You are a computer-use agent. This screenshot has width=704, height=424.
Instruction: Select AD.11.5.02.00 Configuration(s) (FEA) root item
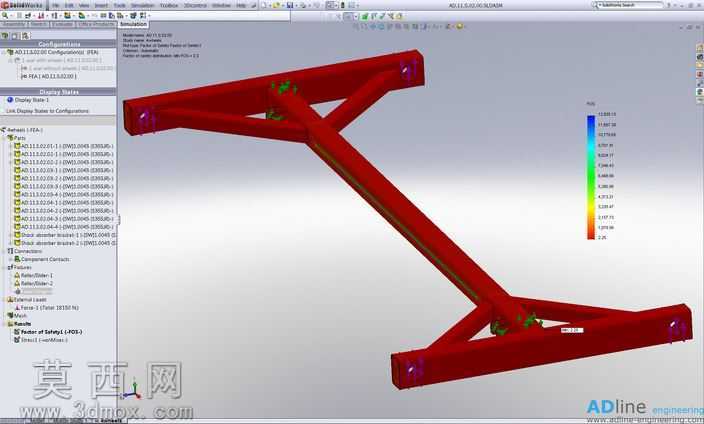click(56, 52)
